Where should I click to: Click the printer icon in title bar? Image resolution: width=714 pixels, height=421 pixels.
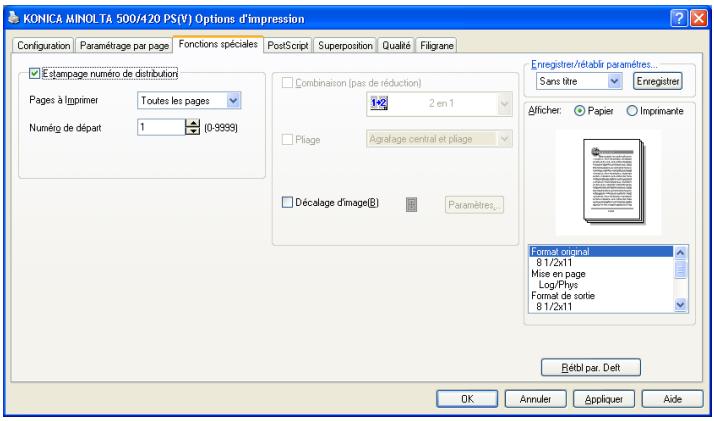tap(14, 18)
